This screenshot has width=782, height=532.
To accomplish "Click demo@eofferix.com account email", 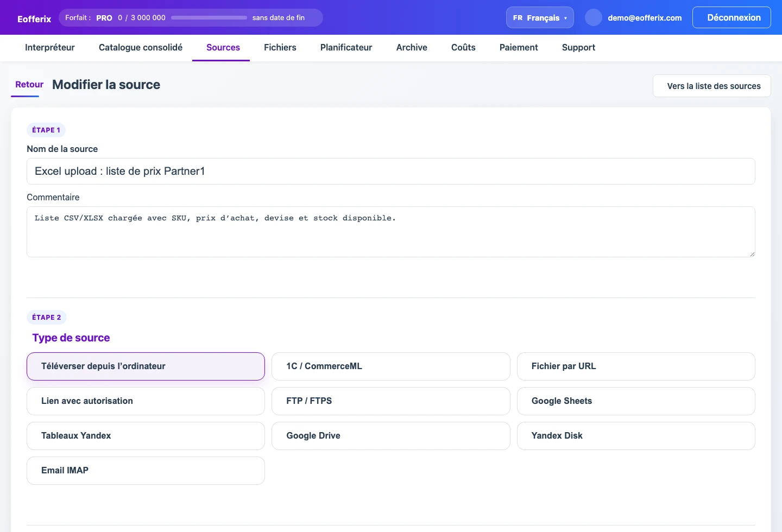I will click(645, 18).
